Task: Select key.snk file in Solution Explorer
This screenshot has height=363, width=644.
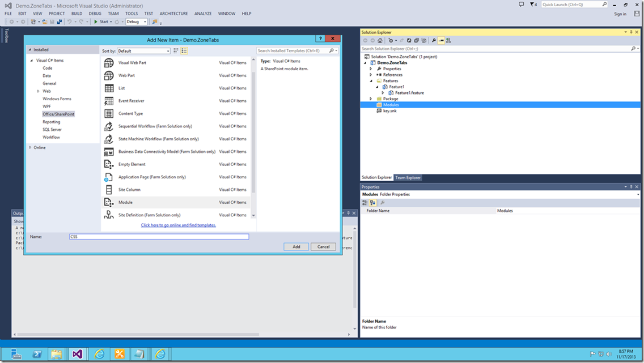Action: pyautogui.click(x=390, y=111)
